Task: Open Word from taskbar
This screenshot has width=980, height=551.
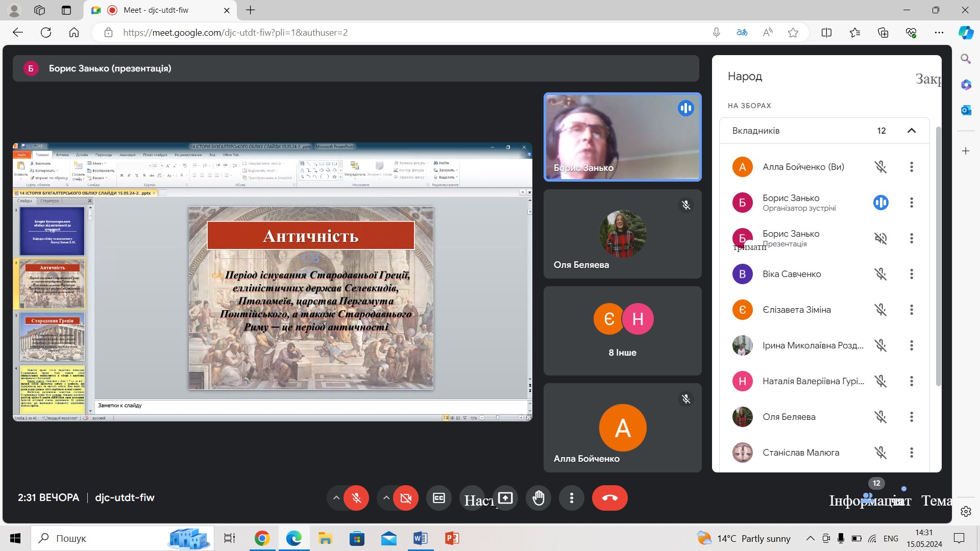Action: click(420, 538)
